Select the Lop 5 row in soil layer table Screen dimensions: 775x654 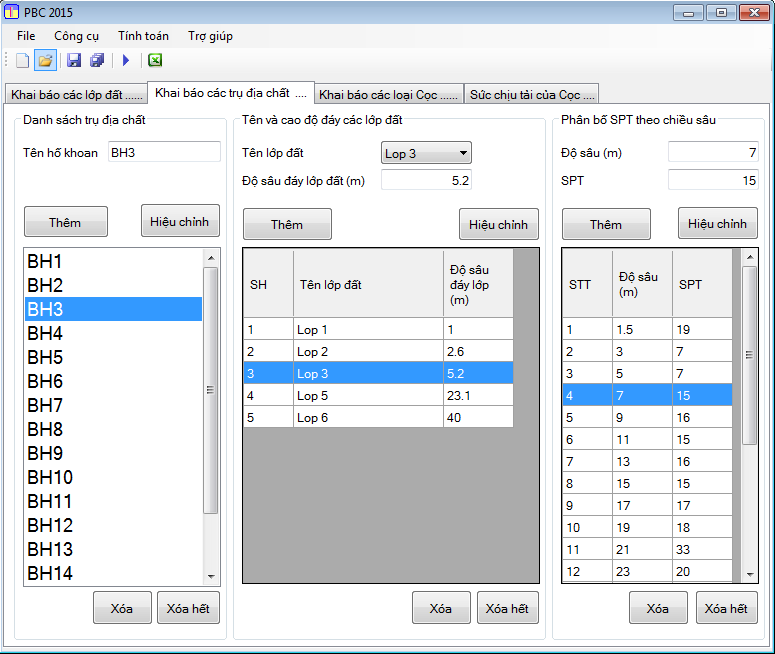pyautogui.click(x=379, y=395)
